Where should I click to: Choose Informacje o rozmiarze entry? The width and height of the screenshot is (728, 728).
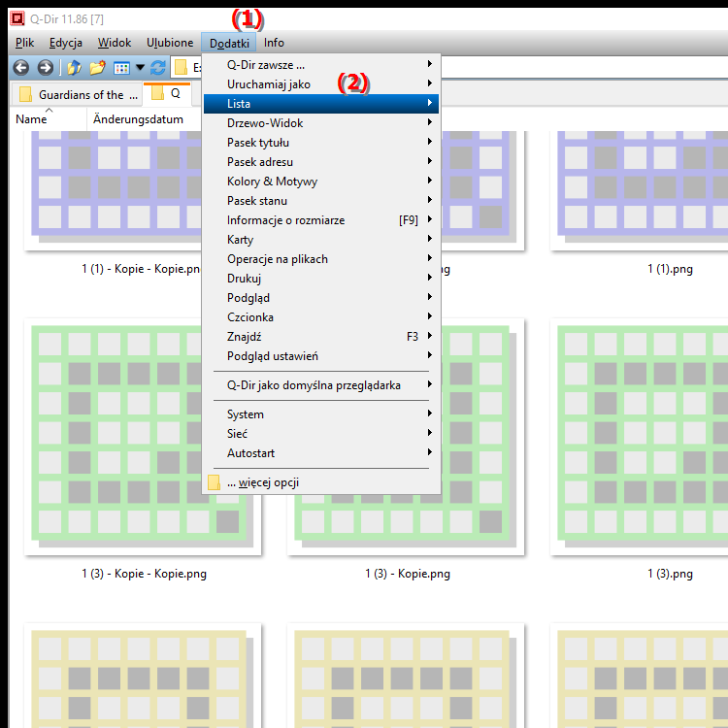(321, 220)
